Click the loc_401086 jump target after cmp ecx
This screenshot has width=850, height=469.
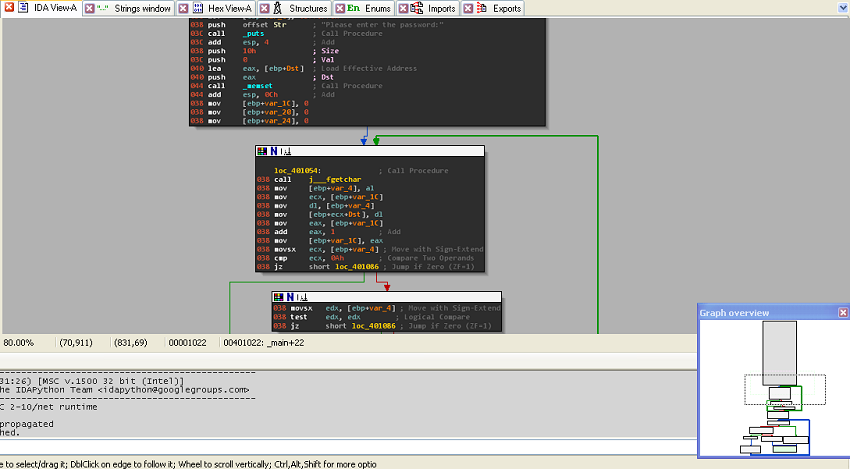pyautogui.click(x=357, y=267)
